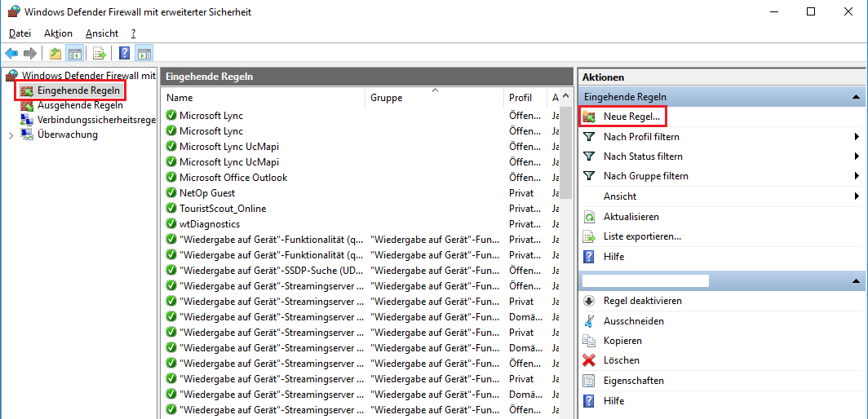Open the Ansicht menu in menu bar
Image resolution: width=868 pixels, height=419 pixels.
[x=102, y=33]
